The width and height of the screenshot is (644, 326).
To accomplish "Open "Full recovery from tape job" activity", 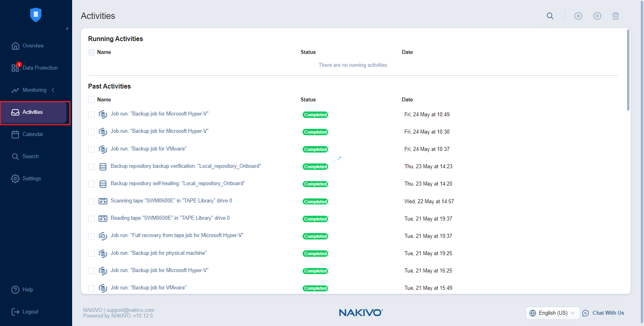I will (x=177, y=235).
